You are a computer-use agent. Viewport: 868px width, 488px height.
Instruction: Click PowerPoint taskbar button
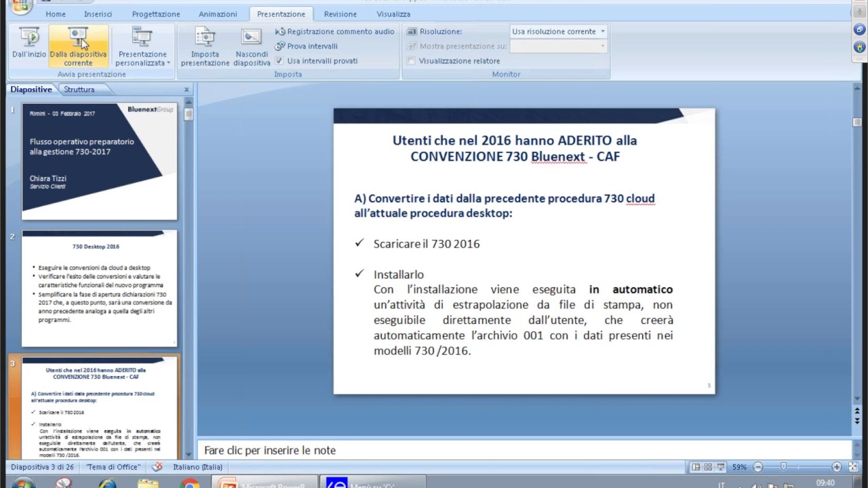[x=264, y=483]
